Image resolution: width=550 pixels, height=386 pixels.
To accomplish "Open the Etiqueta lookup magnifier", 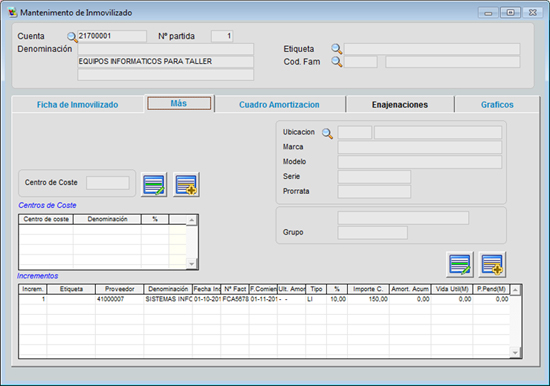I will click(x=336, y=49).
